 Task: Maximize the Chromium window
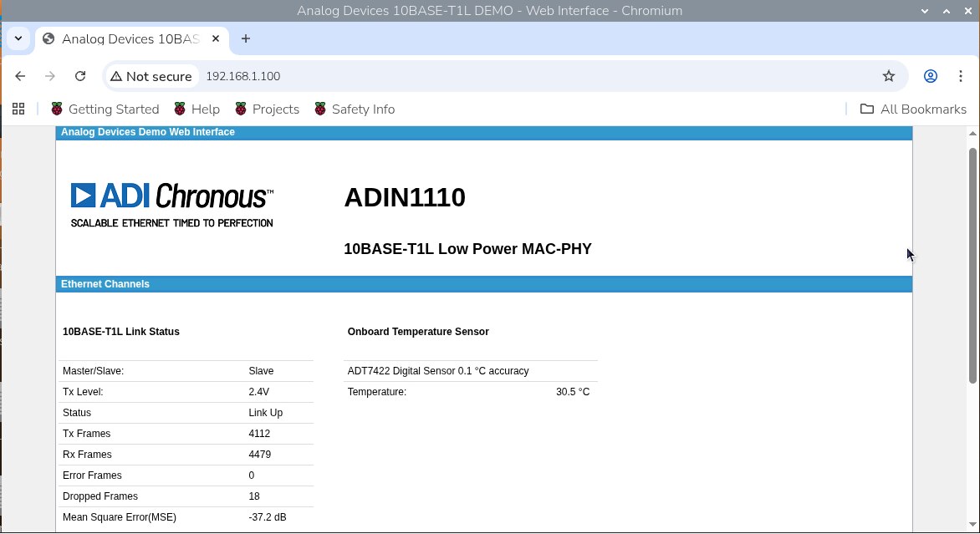pyautogui.click(x=947, y=11)
